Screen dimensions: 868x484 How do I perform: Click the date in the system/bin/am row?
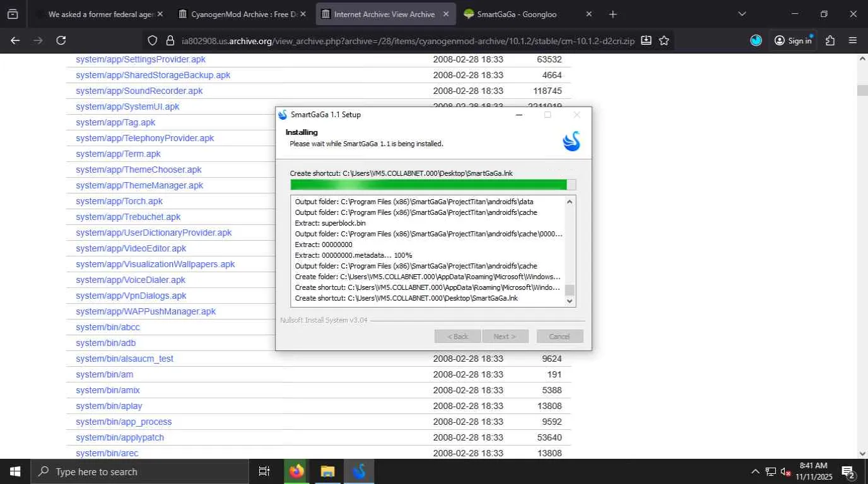pos(468,374)
